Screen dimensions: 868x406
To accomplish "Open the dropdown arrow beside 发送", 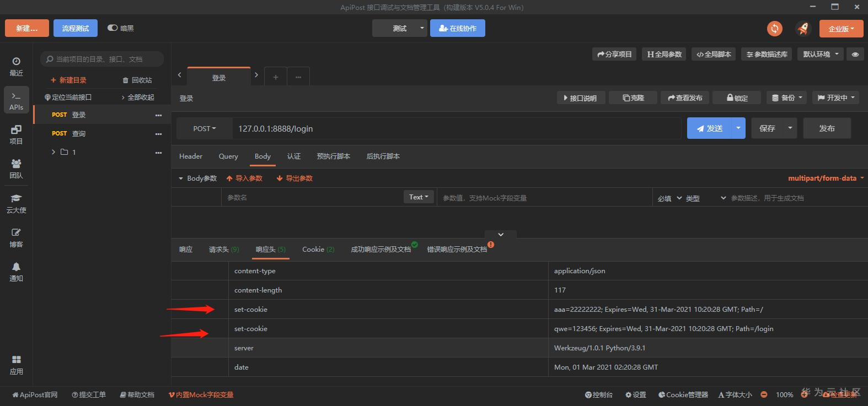I will [738, 128].
